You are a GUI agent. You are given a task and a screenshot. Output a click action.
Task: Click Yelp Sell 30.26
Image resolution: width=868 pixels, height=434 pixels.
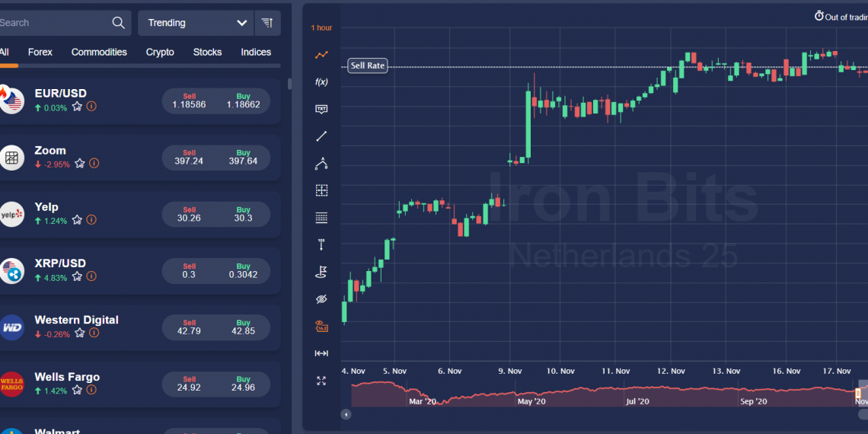point(189,214)
